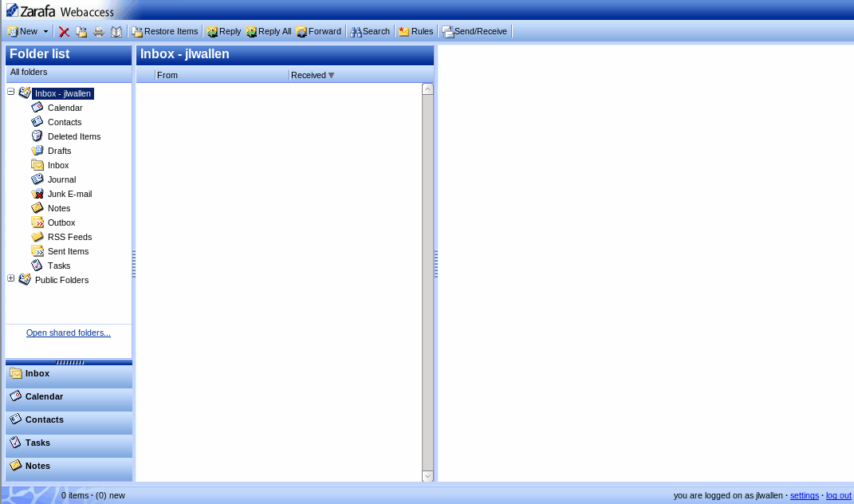This screenshot has width=854, height=504.
Task: Click the settings link
Action: [x=805, y=495]
